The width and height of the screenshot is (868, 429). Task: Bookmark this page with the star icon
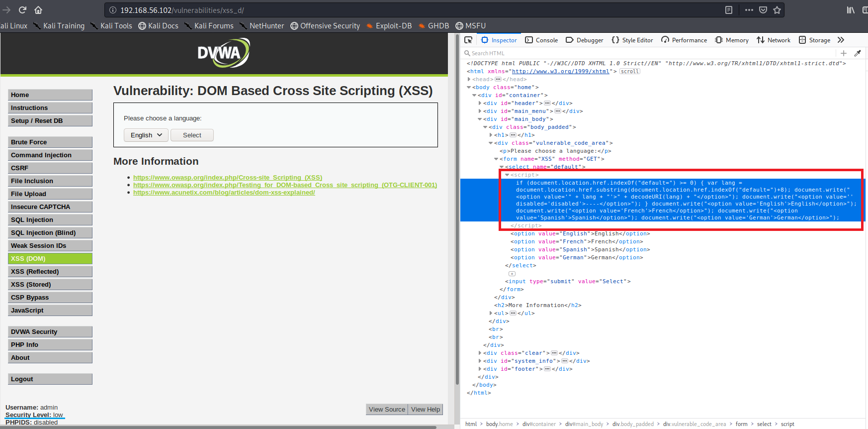(x=777, y=10)
